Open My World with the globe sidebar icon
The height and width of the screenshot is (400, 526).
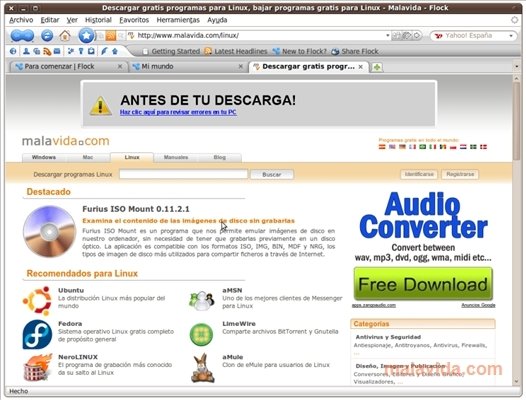click(13, 51)
